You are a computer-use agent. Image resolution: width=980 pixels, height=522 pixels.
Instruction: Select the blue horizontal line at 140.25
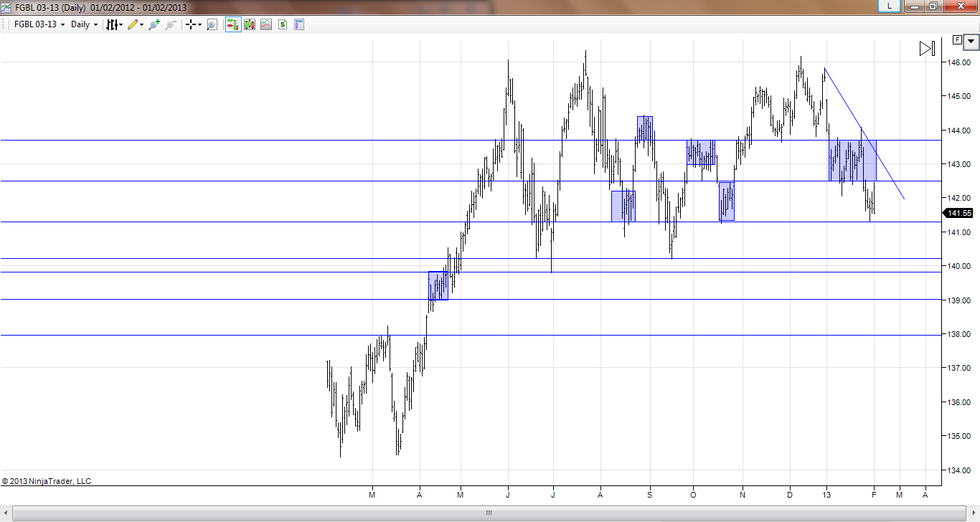[x=470, y=258]
